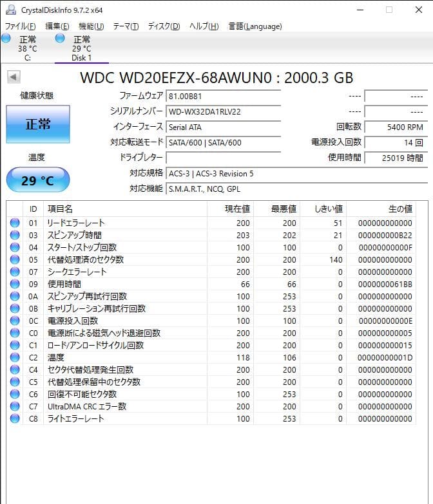Click the 最悪値 column header
Screen dimensions: 433x504
(x=276, y=209)
